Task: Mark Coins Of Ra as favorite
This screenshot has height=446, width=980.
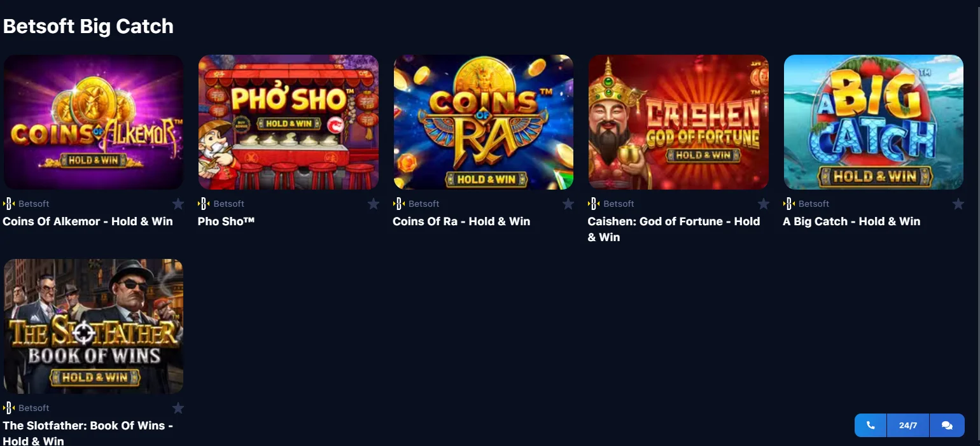Action: pyautogui.click(x=568, y=204)
